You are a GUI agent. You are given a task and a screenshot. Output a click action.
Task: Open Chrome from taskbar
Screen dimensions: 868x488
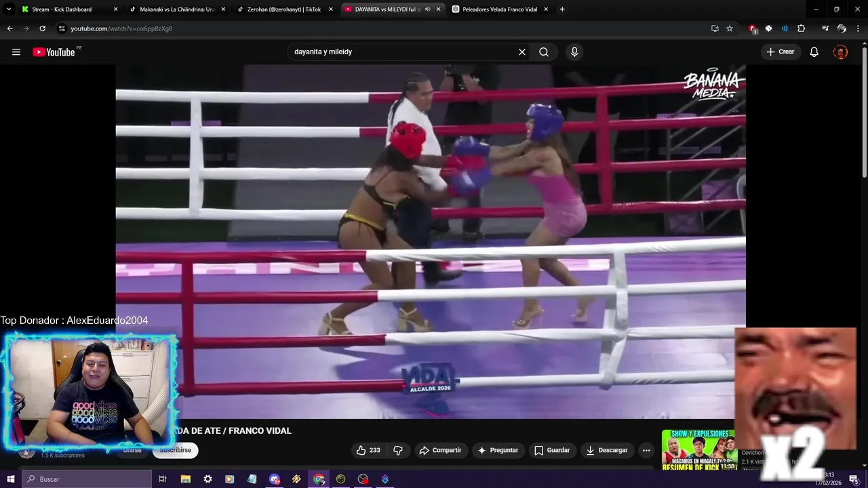coord(319,479)
